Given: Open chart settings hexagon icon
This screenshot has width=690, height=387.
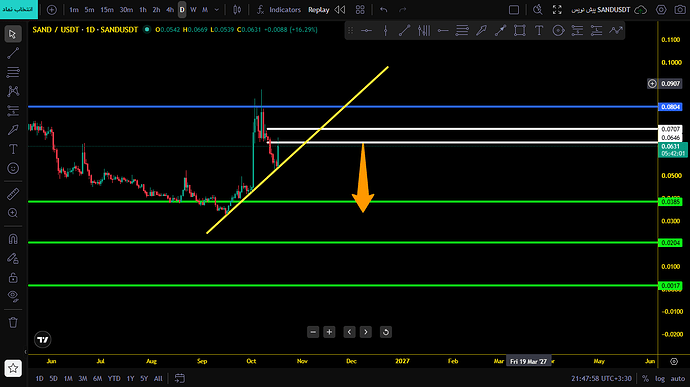Looking at the screenshot, I should pos(661,10).
